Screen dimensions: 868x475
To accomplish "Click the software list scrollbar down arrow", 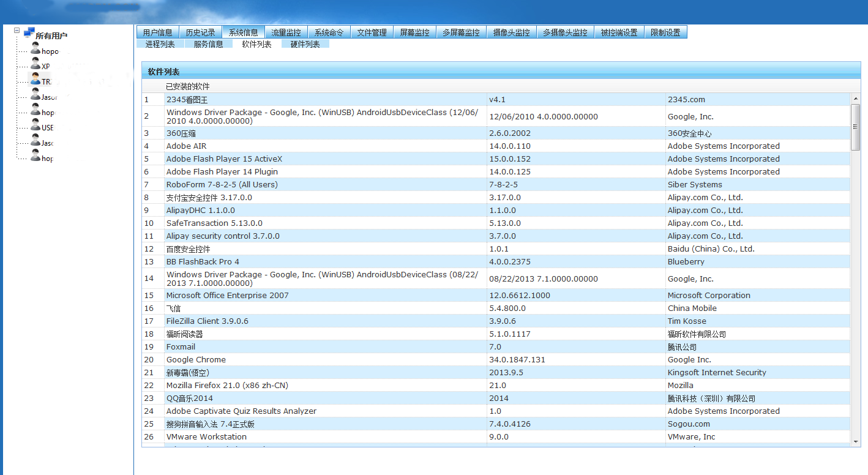I will point(856,441).
